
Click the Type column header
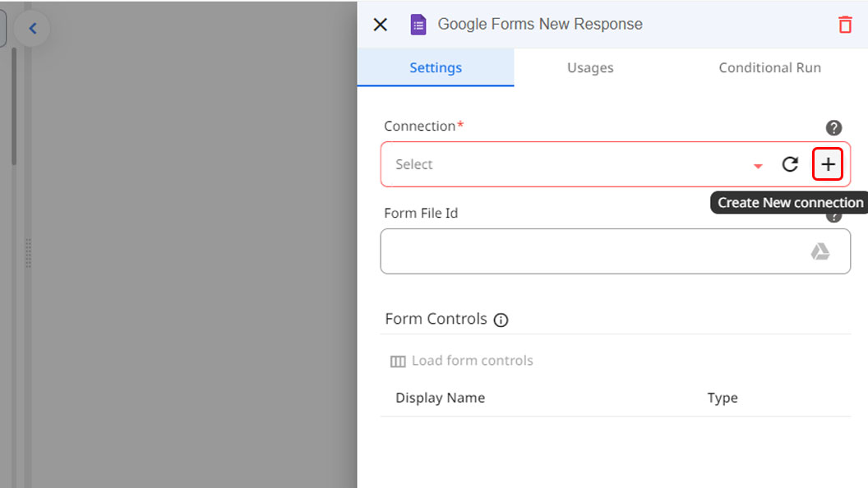click(x=723, y=398)
